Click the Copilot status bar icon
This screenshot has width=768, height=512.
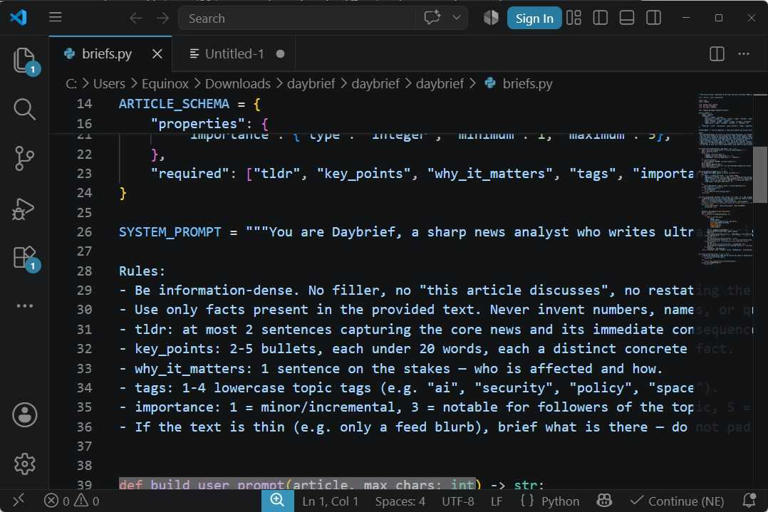click(604, 501)
